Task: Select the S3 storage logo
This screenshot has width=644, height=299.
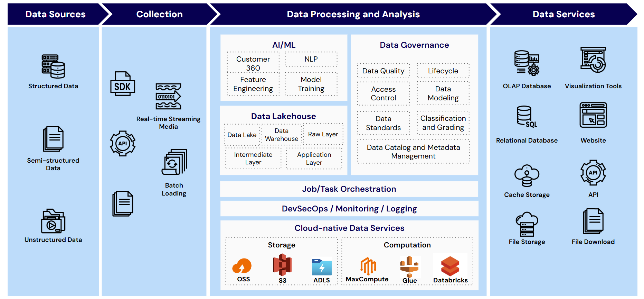Action: (x=282, y=265)
